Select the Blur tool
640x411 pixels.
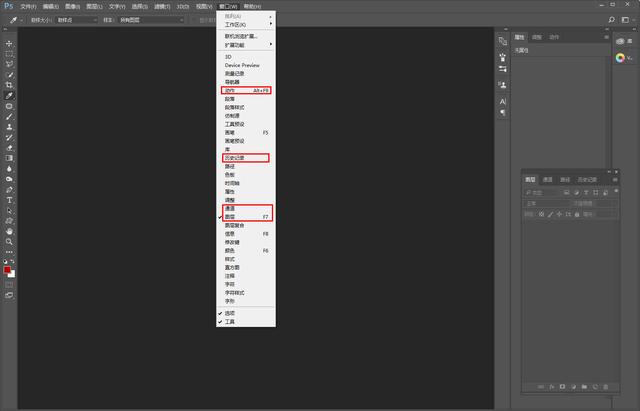pyautogui.click(x=9, y=169)
